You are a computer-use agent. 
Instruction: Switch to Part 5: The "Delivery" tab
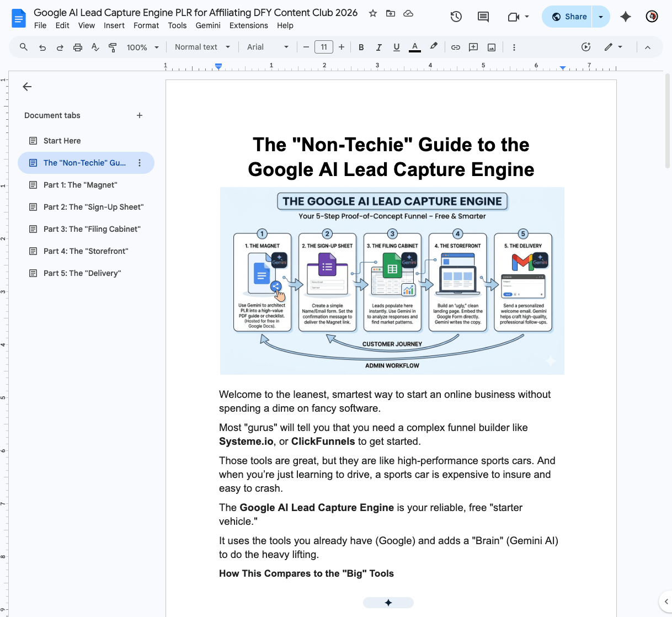(x=86, y=273)
